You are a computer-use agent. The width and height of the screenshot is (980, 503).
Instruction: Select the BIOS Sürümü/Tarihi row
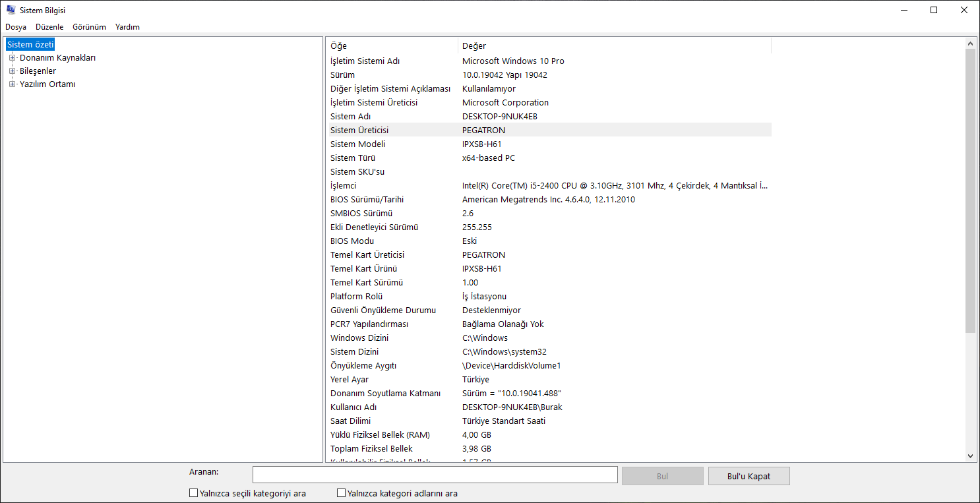[550, 199]
